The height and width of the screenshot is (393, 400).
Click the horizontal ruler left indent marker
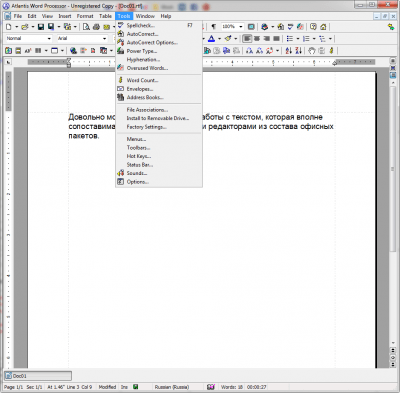click(69, 62)
